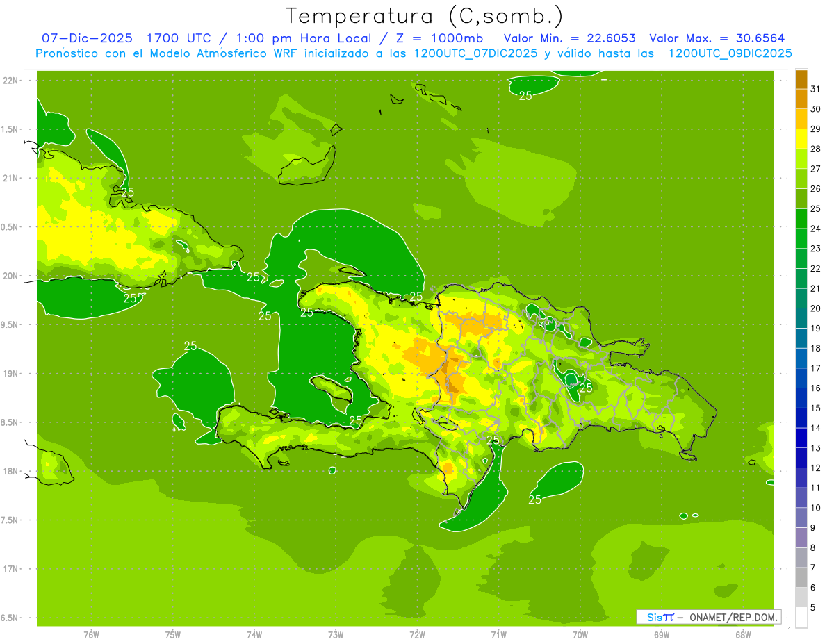This screenshot has height=644, width=834.
Task: Click the '74W' longitude axis label
Action: pyautogui.click(x=254, y=635)
